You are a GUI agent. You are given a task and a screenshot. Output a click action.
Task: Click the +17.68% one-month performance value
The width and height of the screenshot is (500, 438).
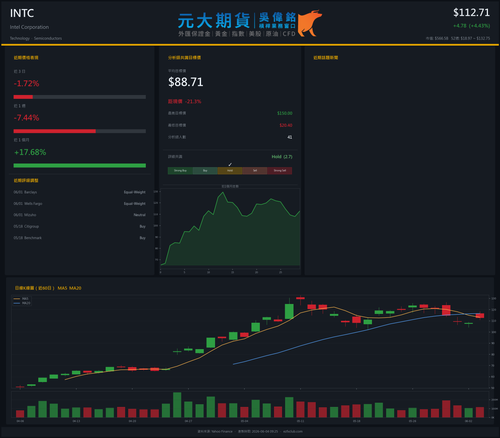click(x=30, y=152)
